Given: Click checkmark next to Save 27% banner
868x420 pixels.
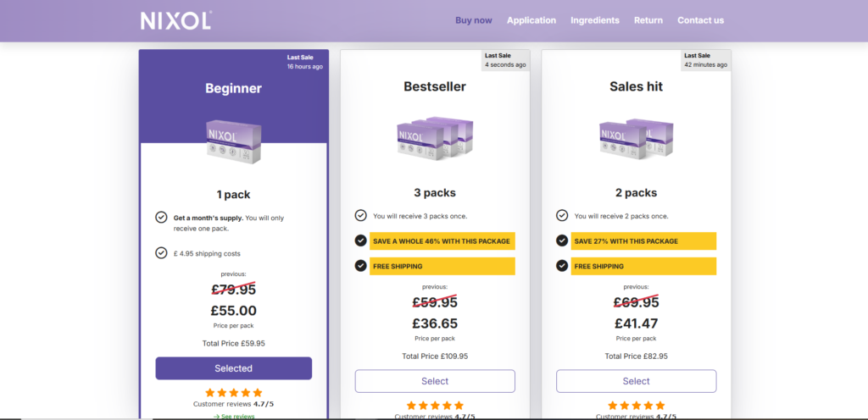Looking at the screenshot, I should [562, 240].
